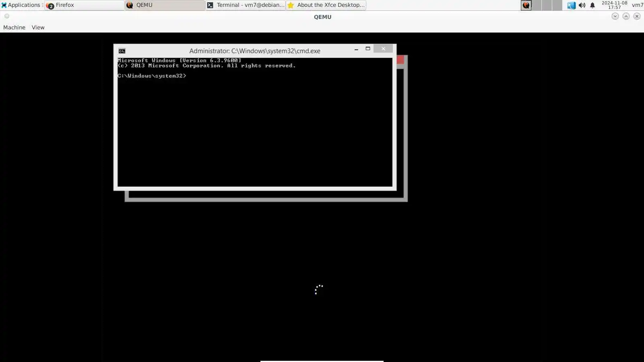Minimize the QEMU window with the down-chevron button
Screen dimensions: 644x362
tap(615, 16)
